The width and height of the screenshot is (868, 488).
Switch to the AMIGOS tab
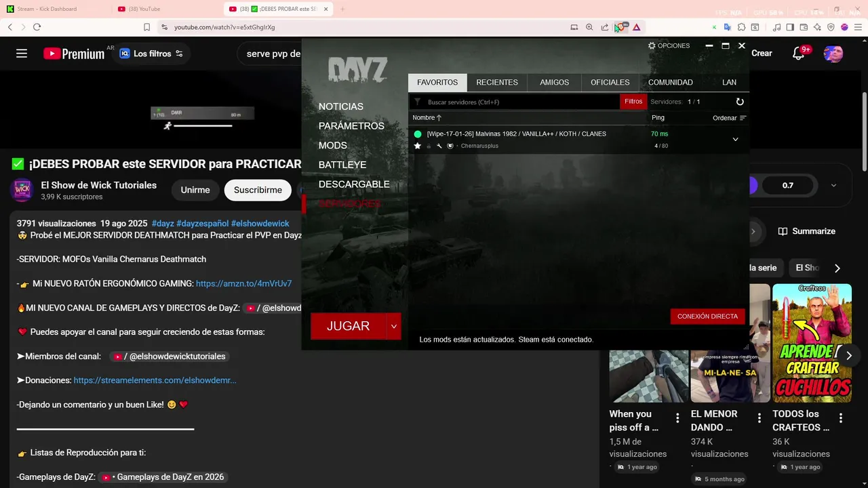tap(555, 83)
